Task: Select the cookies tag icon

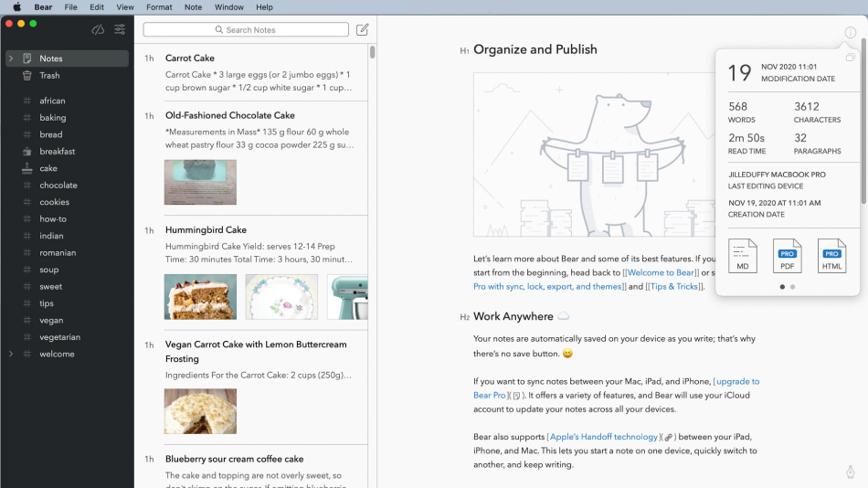Action: 26,202
